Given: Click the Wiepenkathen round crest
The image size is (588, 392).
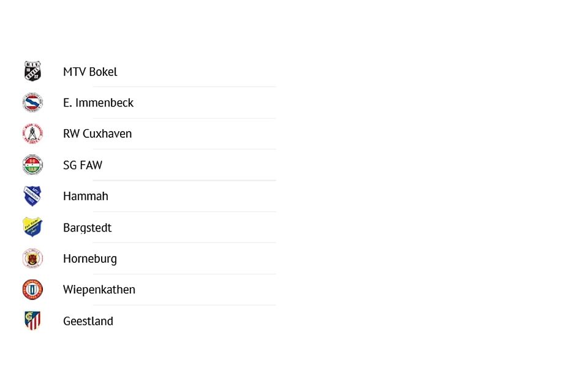Looking at the screenshot, I should click(x=32, y=289).
